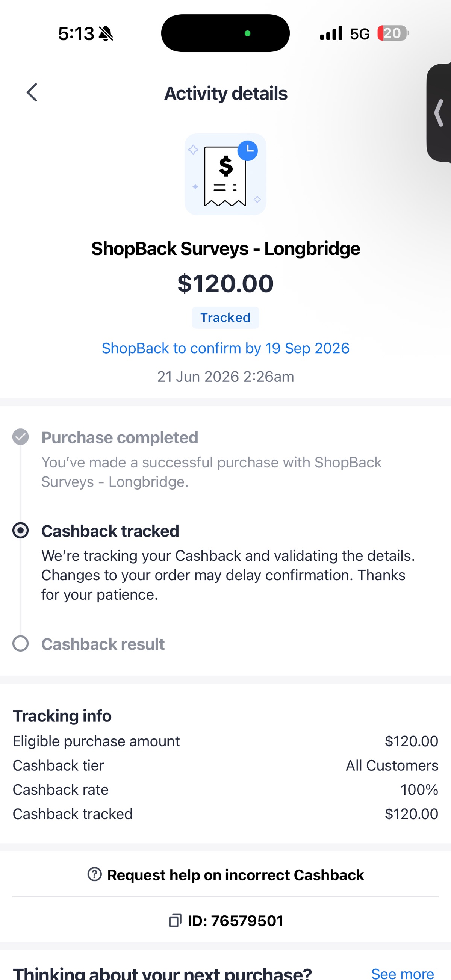Tap the Cashback rate 100% row
This screenshot has width=451, height=980.
225,790
